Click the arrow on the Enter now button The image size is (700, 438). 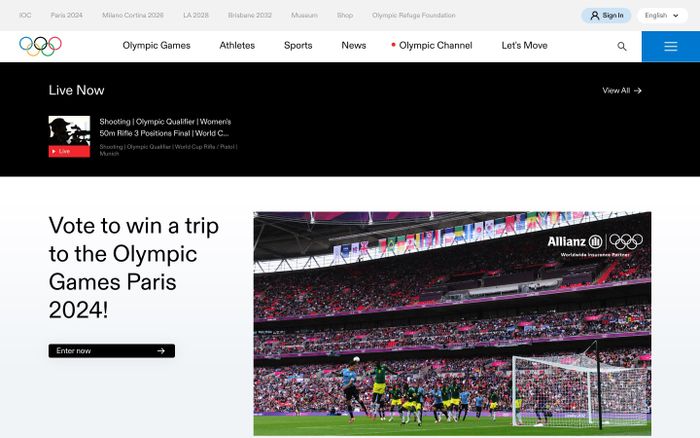tap(161, 351)
